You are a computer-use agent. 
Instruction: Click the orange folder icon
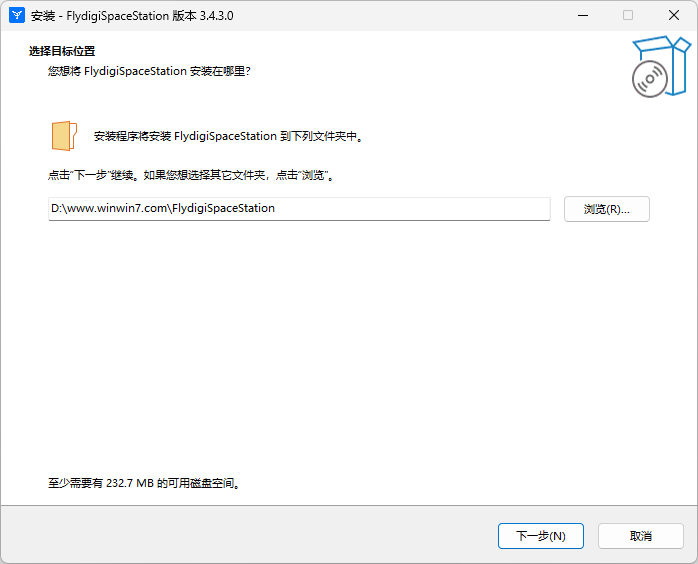[x=65, y=136]
